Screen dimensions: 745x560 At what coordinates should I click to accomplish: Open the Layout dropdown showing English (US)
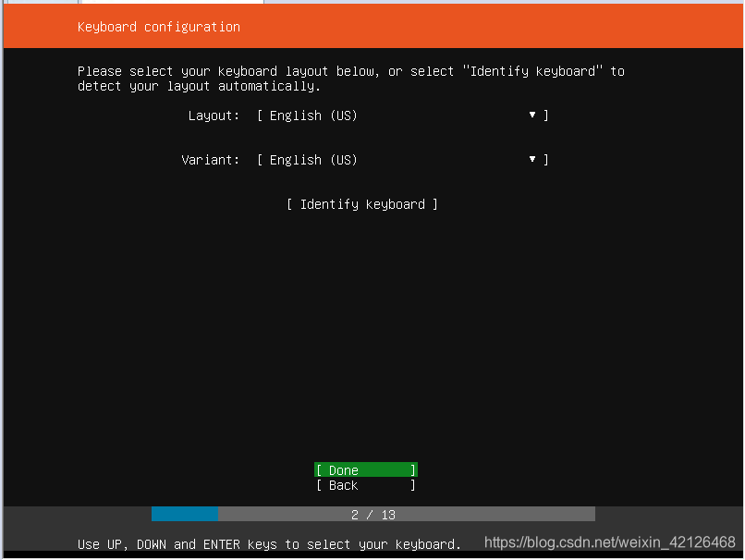tap(403, 116)
